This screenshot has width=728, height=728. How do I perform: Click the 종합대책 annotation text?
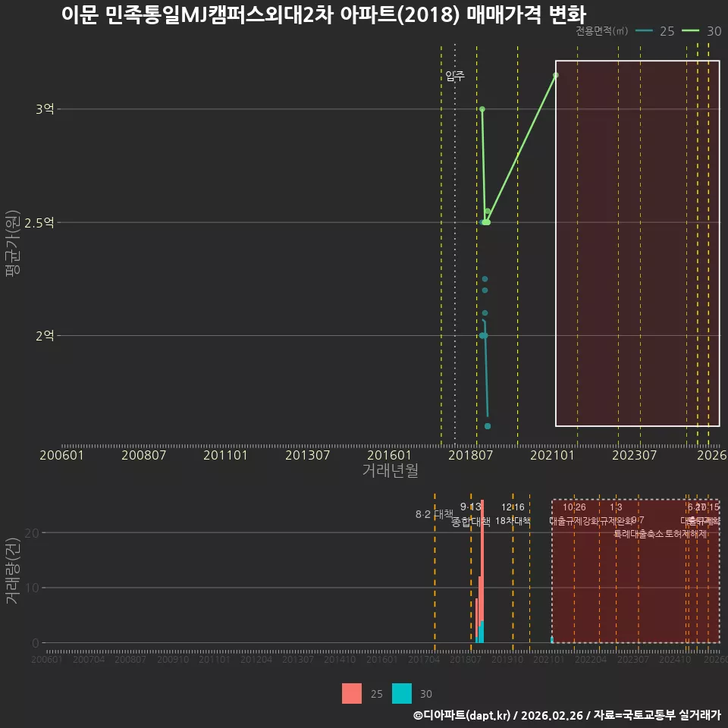coord(470,522)
